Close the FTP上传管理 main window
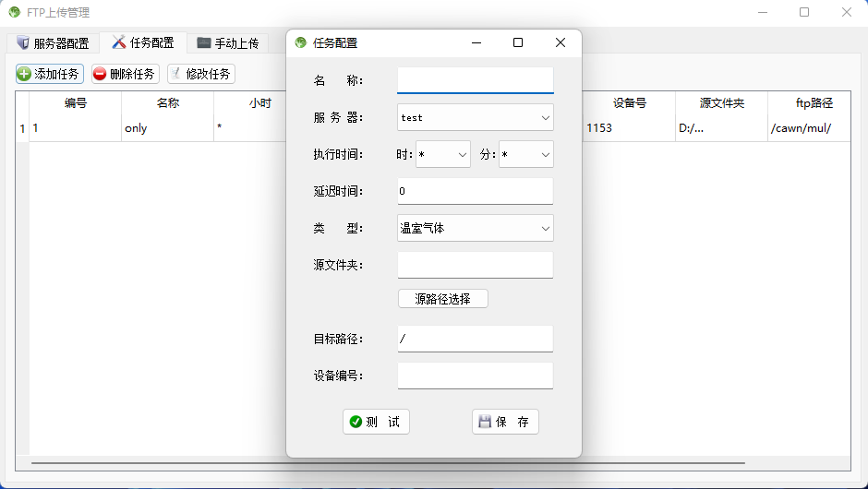 (847, 12)
